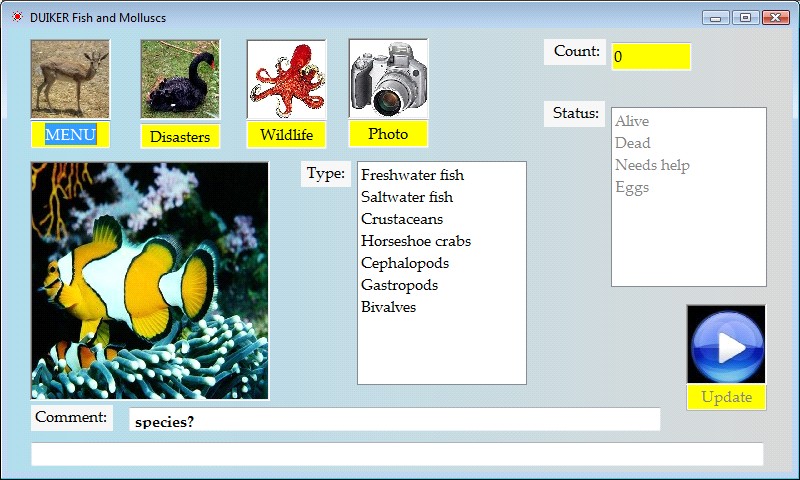This screenshot has width=800, height=480.
Task: Click the yellow Photo label
Action: tap(388, 134)
